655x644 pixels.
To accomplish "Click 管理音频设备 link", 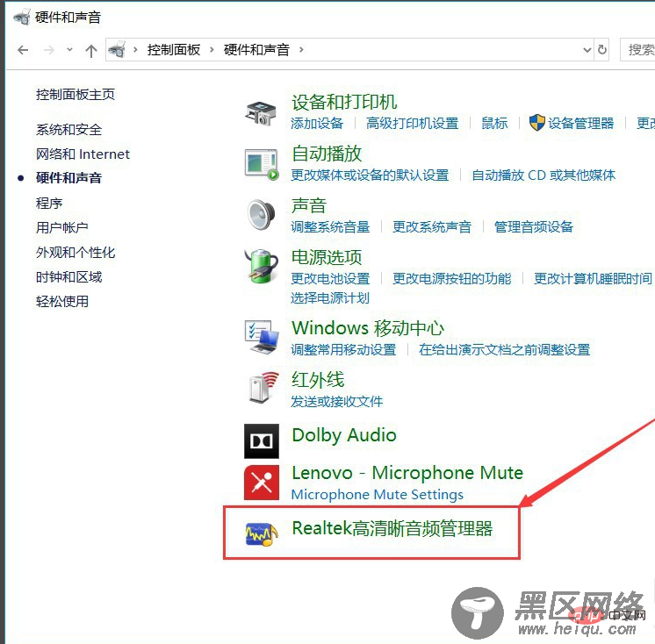I will 534,226.
